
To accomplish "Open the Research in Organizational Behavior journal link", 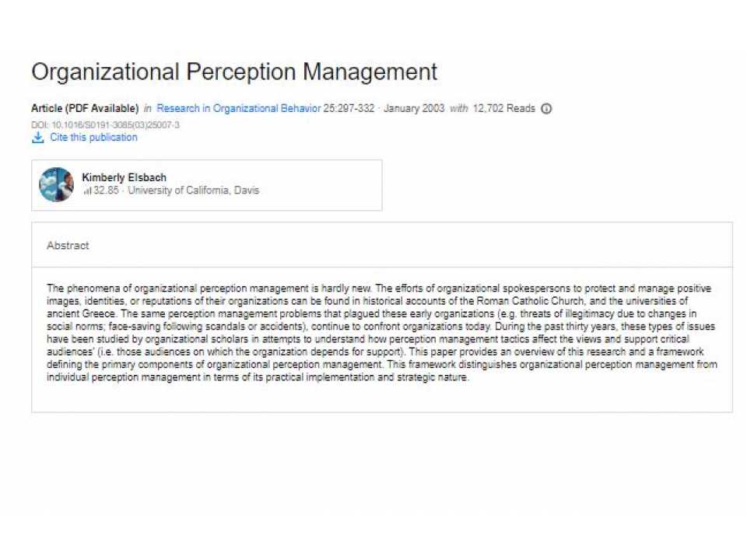I will [238, 109].
